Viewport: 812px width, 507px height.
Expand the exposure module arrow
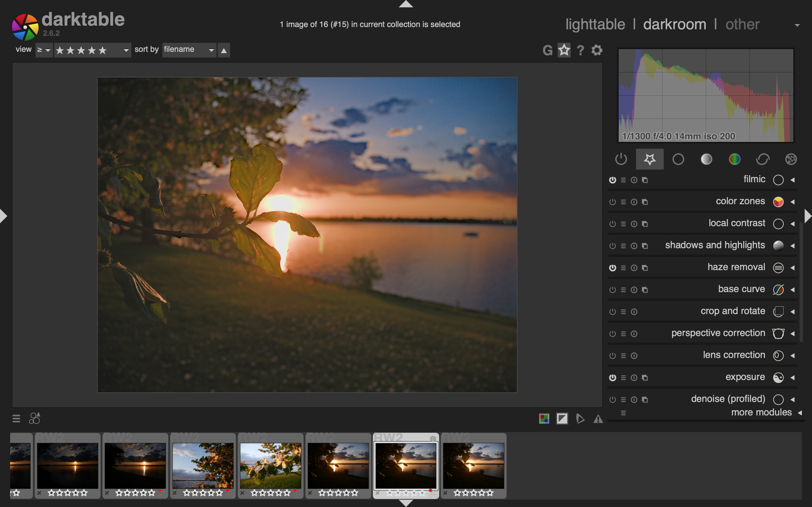[x=793, y=377]
